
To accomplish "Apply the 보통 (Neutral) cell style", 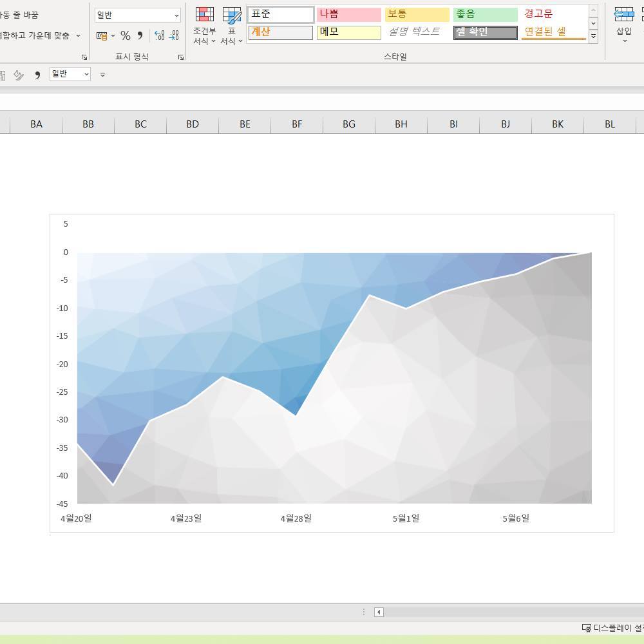I will (417, 14).
